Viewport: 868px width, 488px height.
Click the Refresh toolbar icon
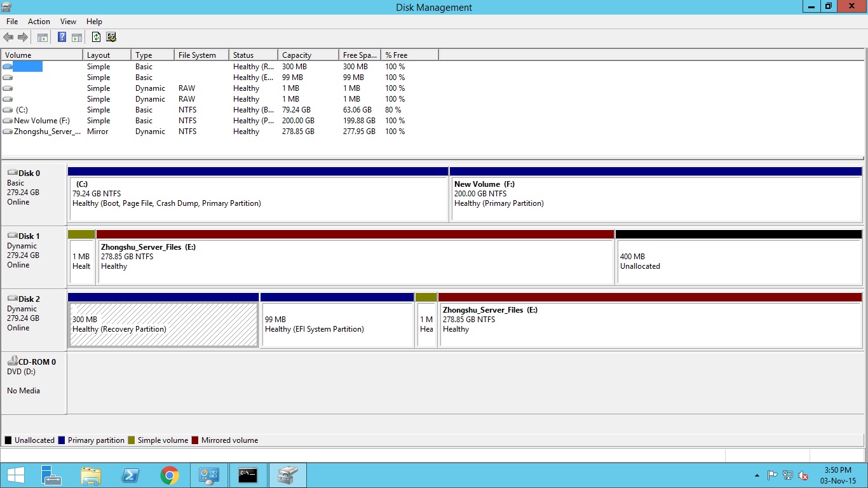pos(96,37)
